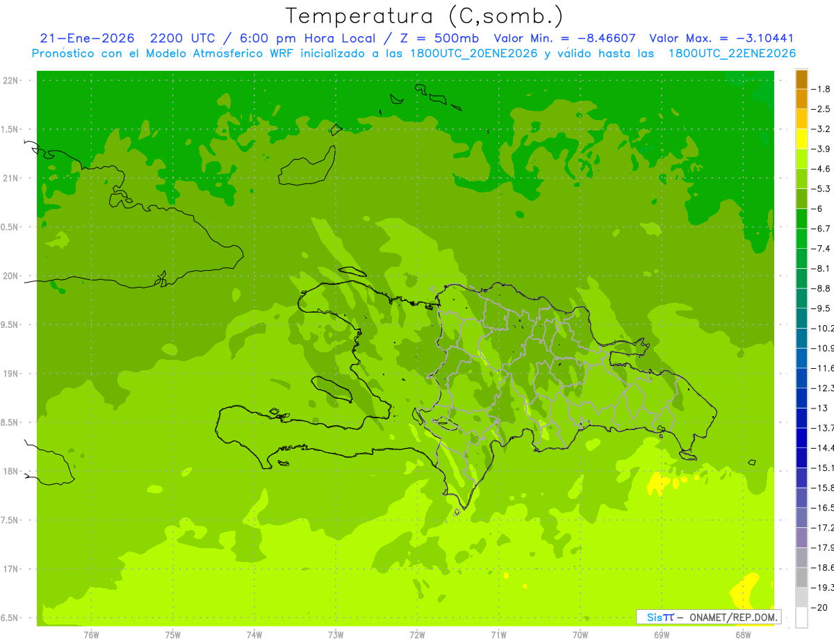Click the "ONAMET/REP.DOM." credit label
This screenshot has width=834, height=644.
(735, 617)
